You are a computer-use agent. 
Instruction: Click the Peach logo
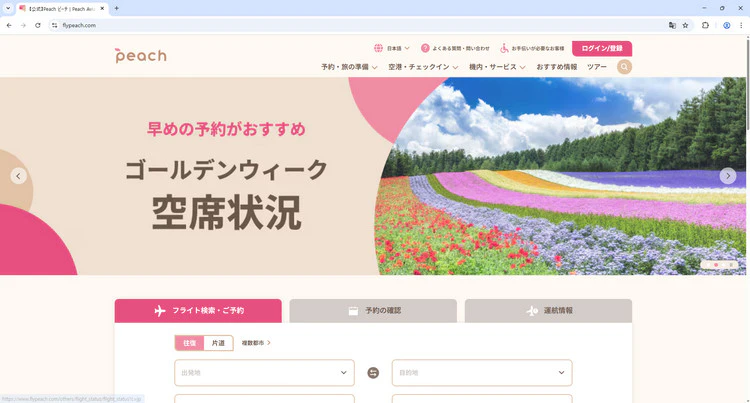141,55
